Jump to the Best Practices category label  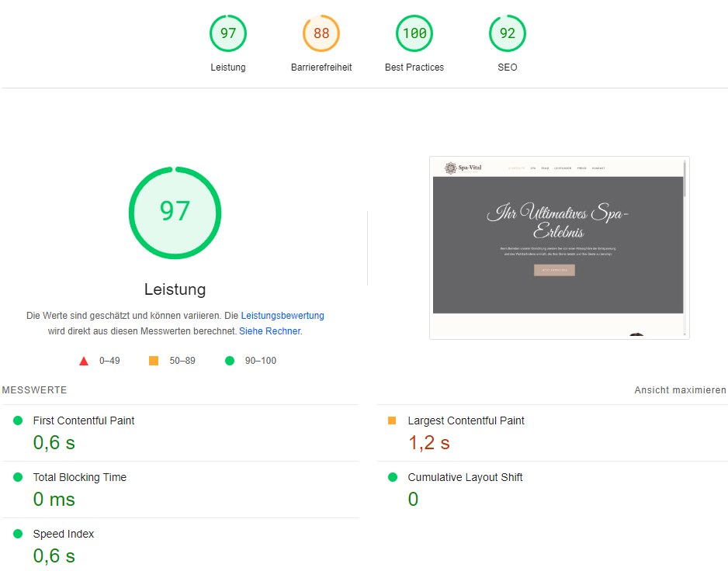(x=414, y=67)
